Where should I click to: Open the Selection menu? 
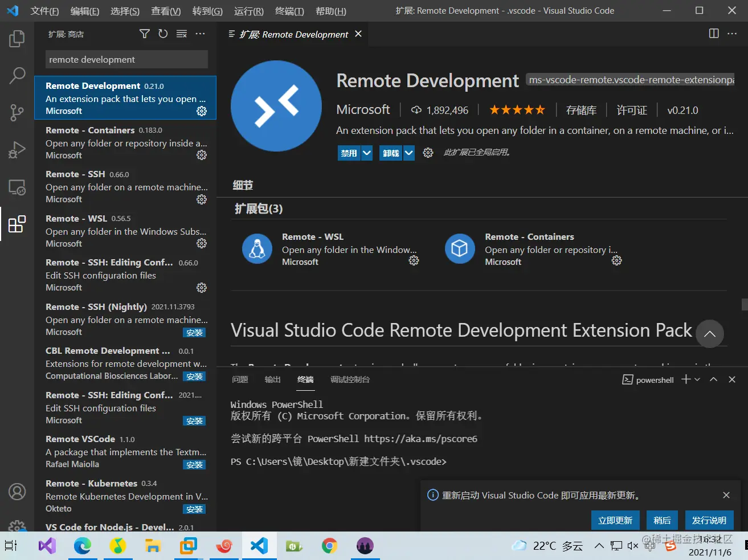[125, 11]
